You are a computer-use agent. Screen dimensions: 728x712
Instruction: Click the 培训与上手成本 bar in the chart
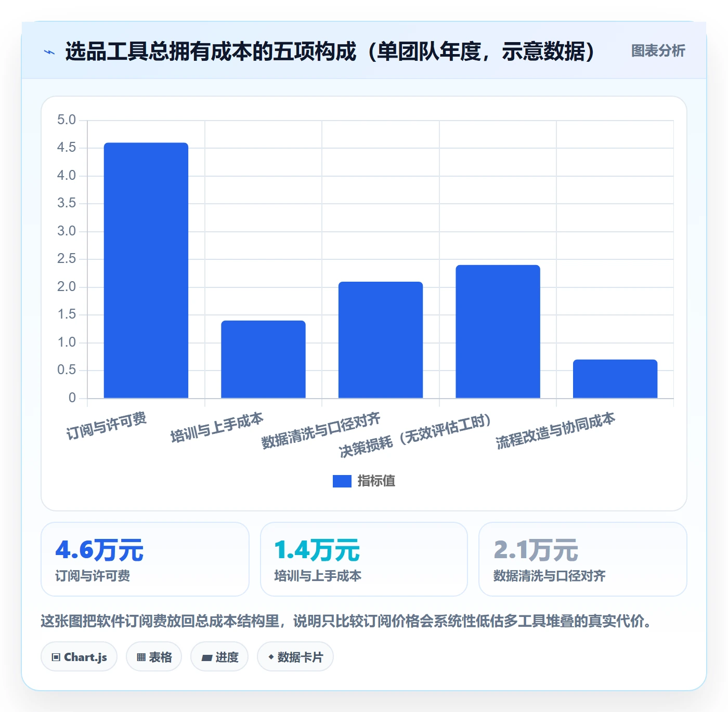(263, 359)
